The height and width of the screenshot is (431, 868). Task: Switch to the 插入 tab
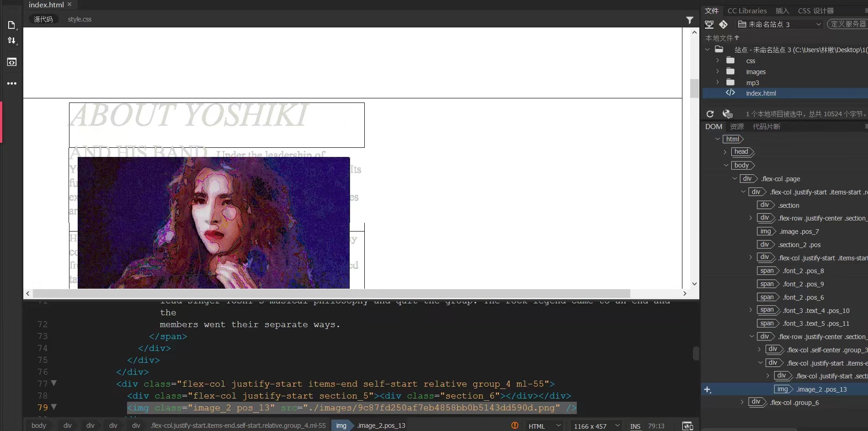click(x=782, y=11)
